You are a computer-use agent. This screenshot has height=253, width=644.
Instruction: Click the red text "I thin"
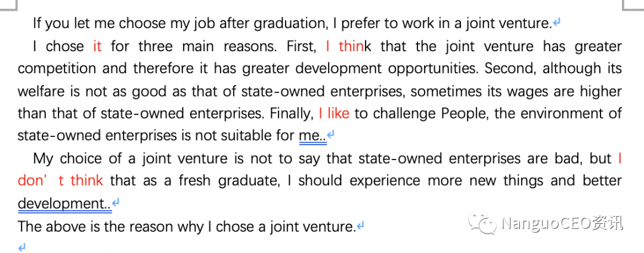click(345, 46)
